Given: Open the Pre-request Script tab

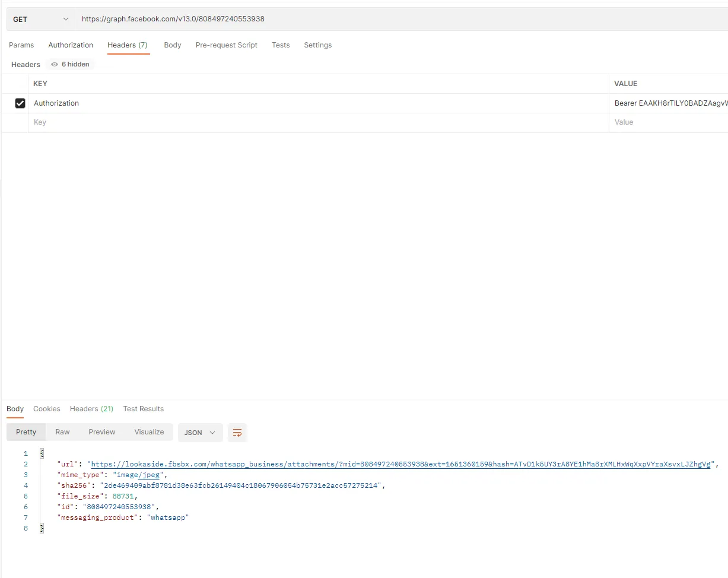Looking at the screenshot, I should click(x=226, y=45).
